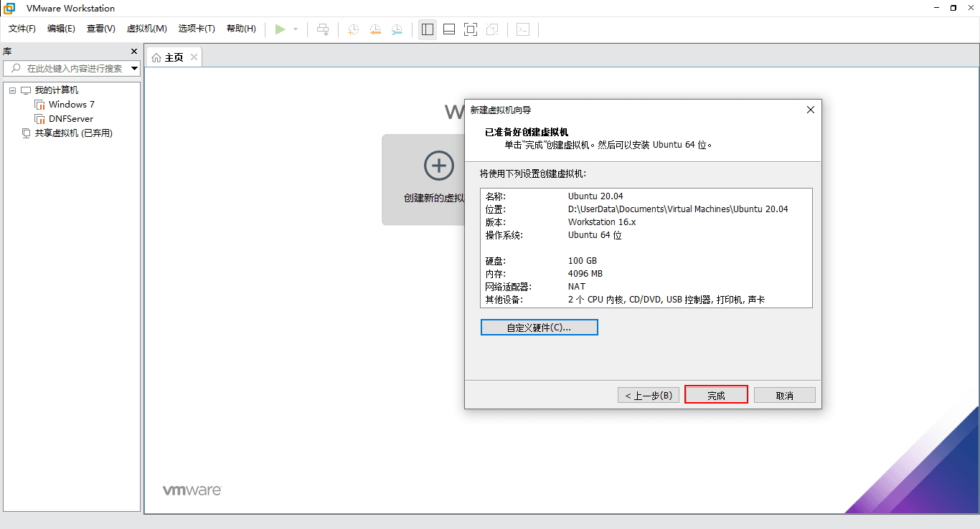Click the 操作系统 value Ubuntu 64 位
This screenshot has width=980, height=529.
coord(595,234)
